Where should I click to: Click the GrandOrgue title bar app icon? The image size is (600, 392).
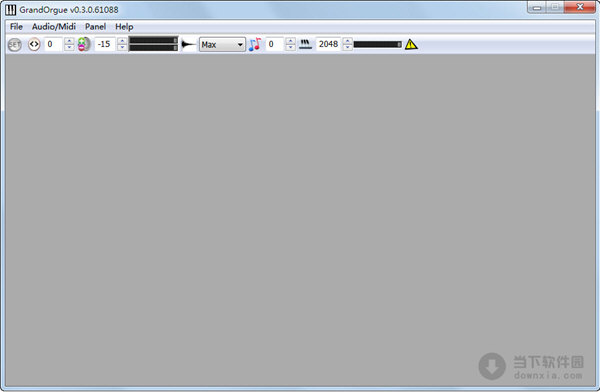coord(11,10)
